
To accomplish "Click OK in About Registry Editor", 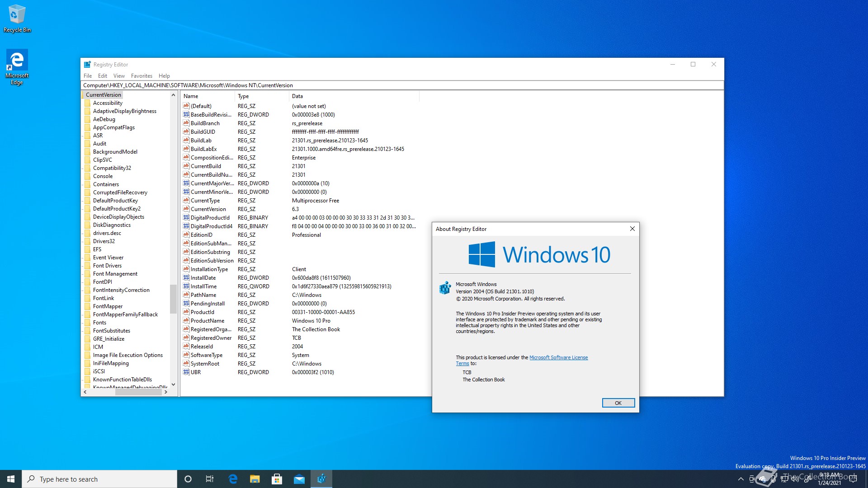I will point(618,403).
